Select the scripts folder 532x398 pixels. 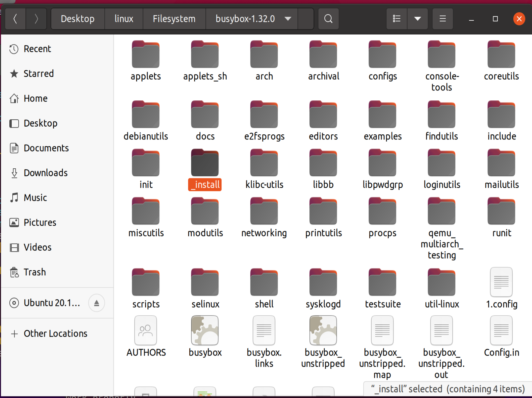coord(146,289)
